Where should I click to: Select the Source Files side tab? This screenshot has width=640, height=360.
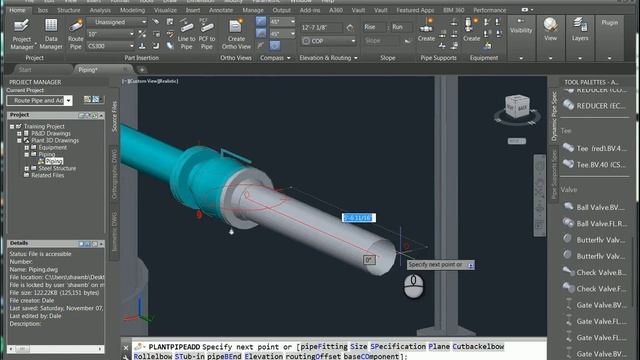click(x=114, y=116)
